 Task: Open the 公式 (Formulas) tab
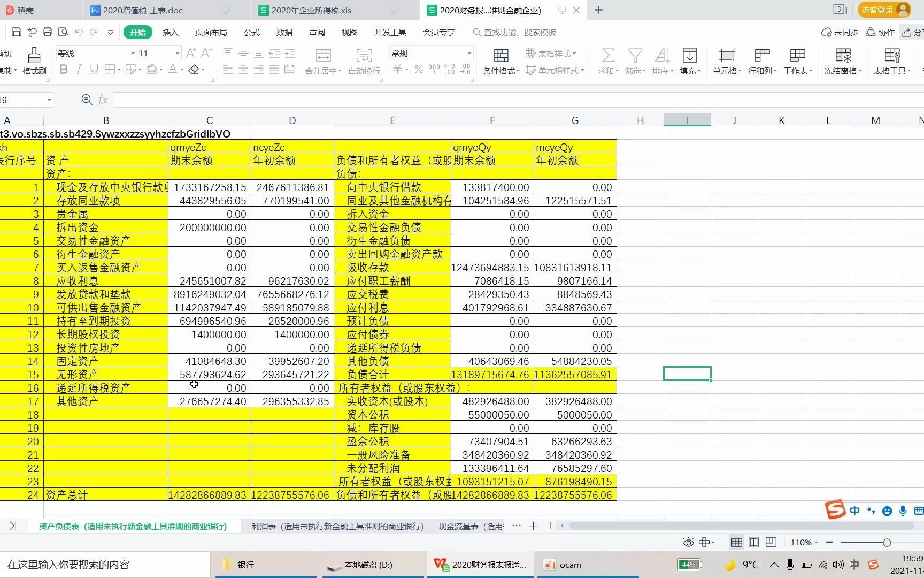251,32
